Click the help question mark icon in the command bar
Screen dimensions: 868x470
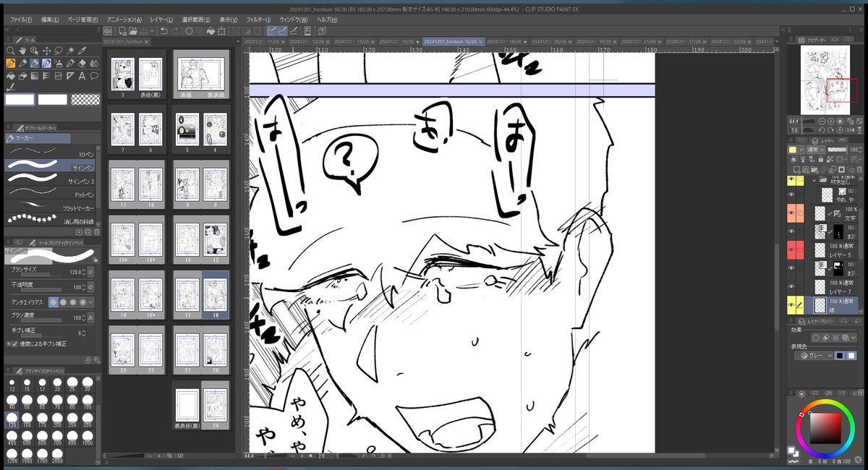tap(322, 31)
